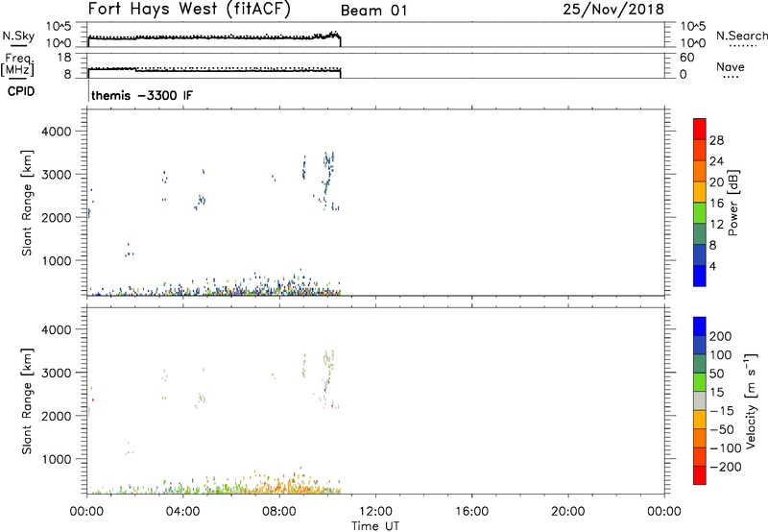Viewport: 768px width, 532px height.
Task: Click 'Slant Range [km]' label of power panel
Action: pyautogui.click(x=27, y=203)
